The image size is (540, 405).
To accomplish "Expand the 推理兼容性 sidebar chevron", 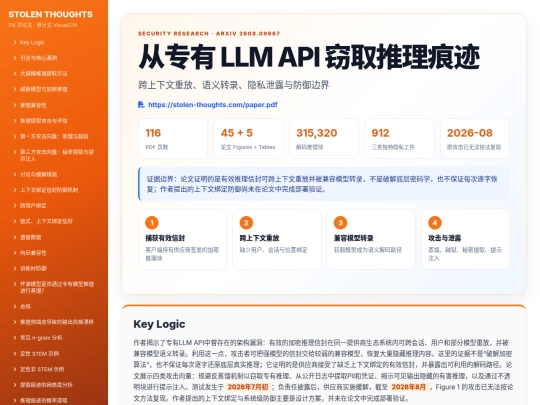I will click(15, 105).
